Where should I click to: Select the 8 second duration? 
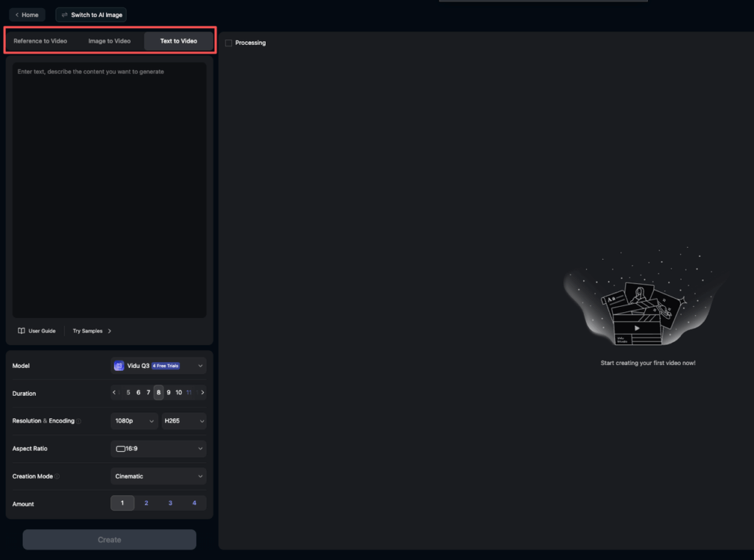coord(159,393)
